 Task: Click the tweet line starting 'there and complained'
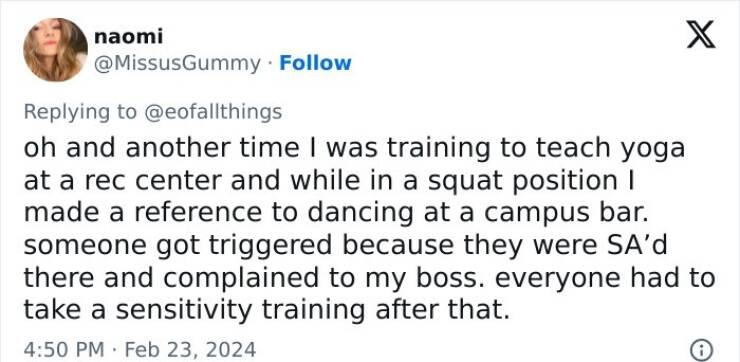tap(370, 278)
